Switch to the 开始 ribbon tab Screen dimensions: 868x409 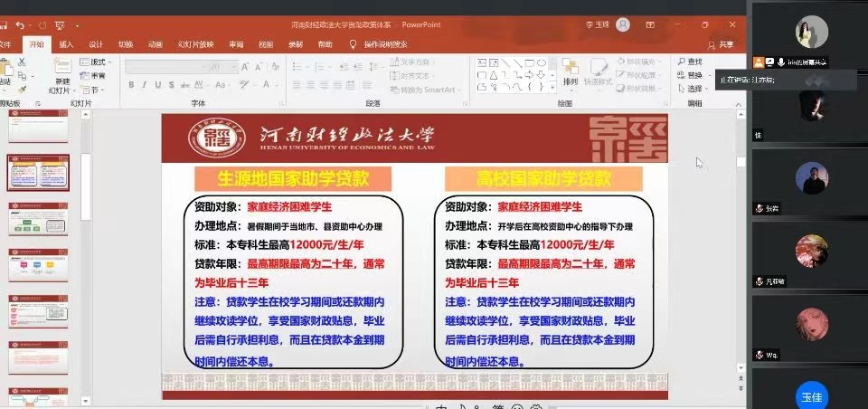[x=36, y=45]
